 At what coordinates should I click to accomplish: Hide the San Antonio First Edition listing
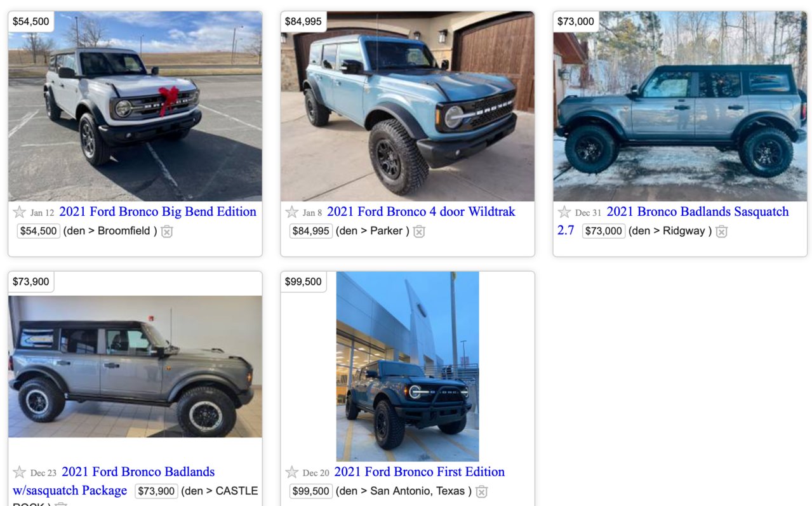click(482, 491)
